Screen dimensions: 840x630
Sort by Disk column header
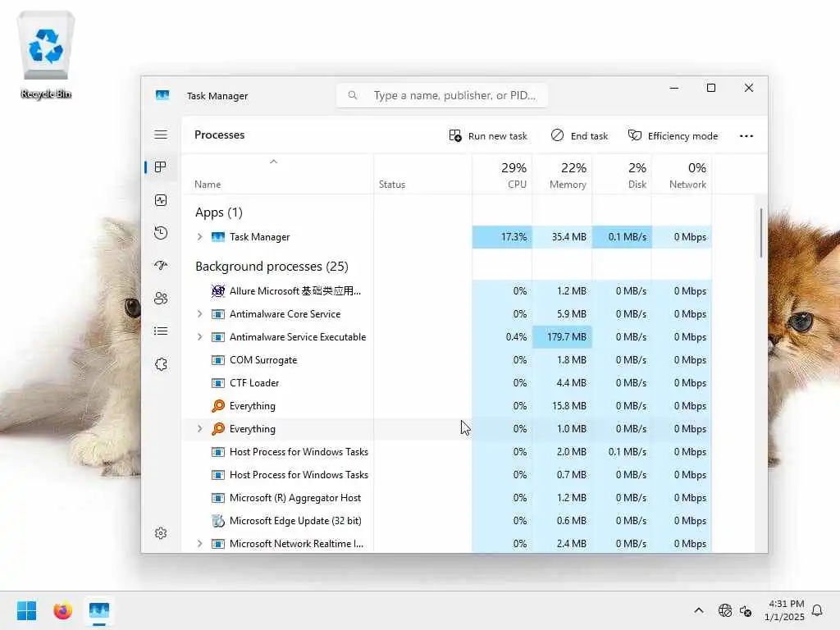(622, 174)
